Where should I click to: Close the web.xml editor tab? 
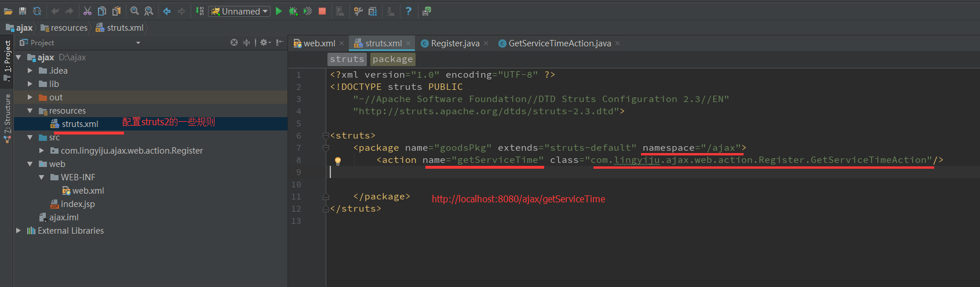(342, 43)
